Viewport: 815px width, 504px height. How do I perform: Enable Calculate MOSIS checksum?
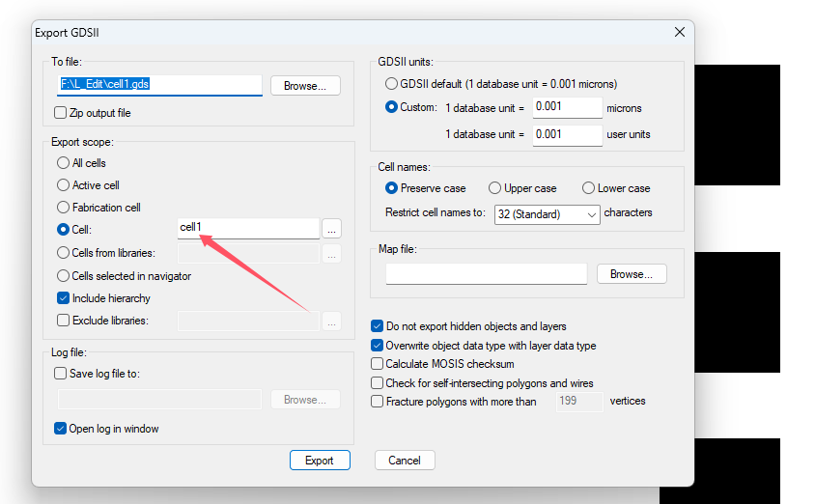coord(378,364)
